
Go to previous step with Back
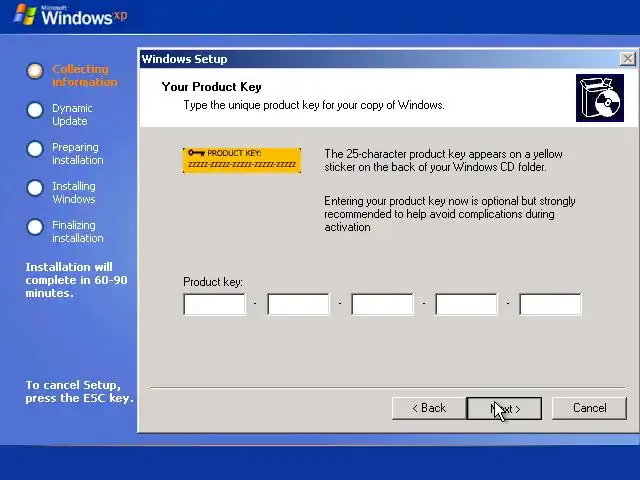429,408
